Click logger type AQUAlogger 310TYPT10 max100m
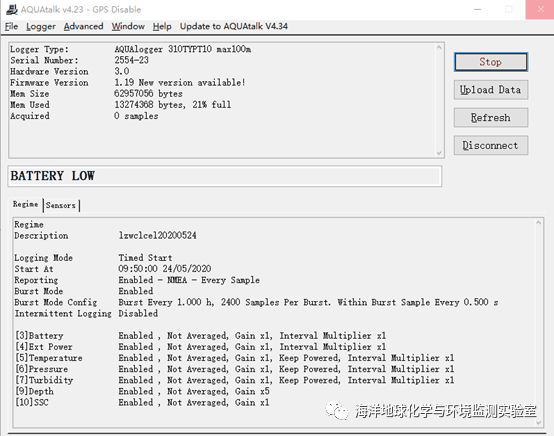The image size is (554, 436). [x=182, y=49]
